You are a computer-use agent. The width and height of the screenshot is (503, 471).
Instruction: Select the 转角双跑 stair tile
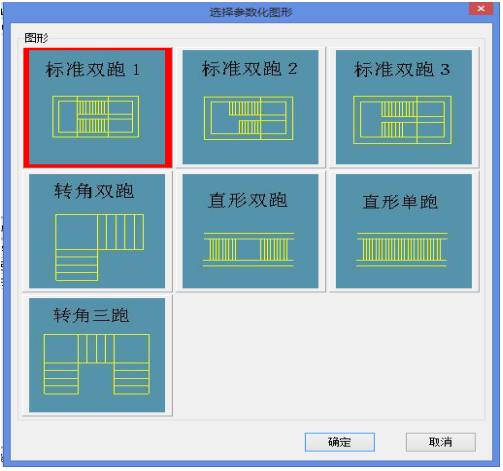point(97,231)
